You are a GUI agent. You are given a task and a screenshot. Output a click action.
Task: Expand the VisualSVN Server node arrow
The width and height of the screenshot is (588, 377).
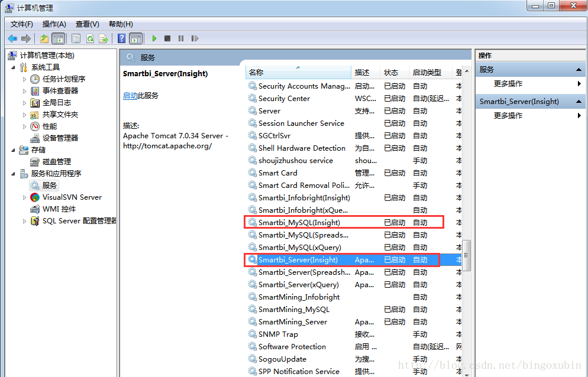[x=24, y=197]
